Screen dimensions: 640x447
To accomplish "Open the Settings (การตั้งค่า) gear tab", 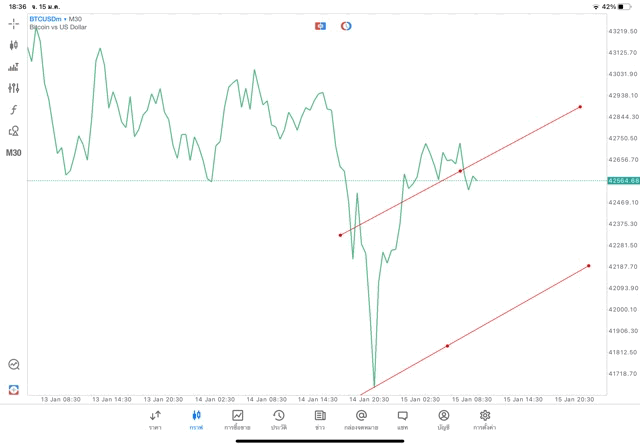I will [484, 420].
